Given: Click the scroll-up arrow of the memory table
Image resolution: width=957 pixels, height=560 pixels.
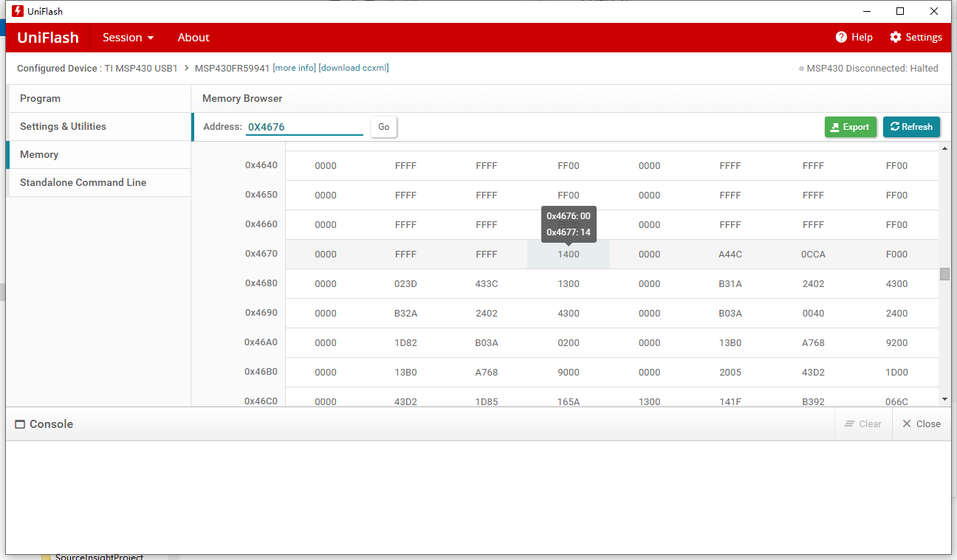Looking at the screenshot, I should (x=944, y=149).
